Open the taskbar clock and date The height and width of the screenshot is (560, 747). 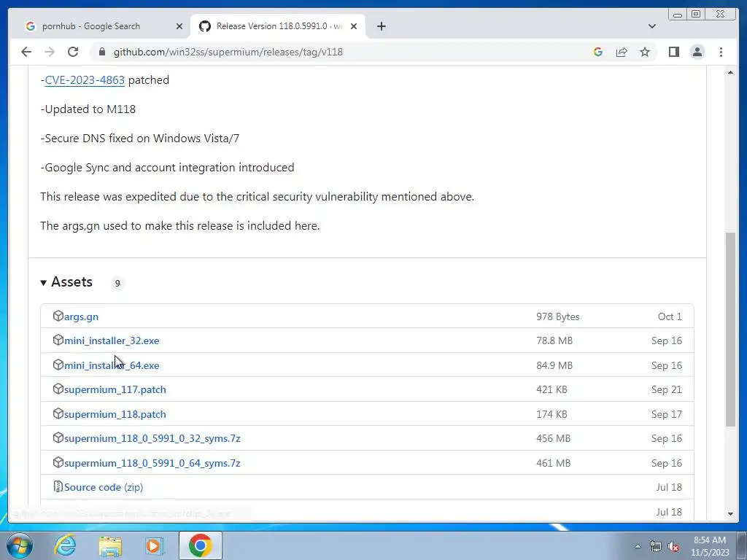tap(710, 546)
